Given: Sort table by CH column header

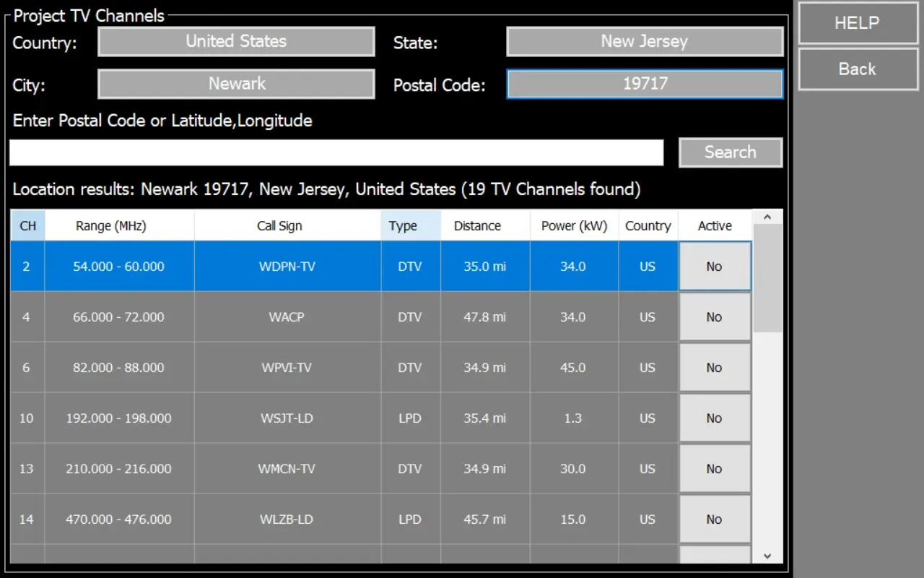Looking at the screenshot, I should point(27,226).
